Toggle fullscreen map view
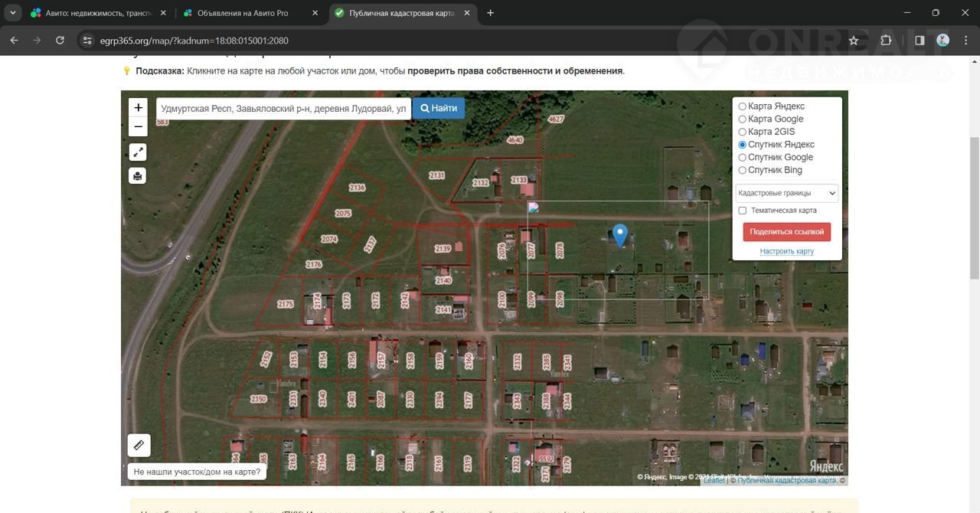 tap(138, 152)
